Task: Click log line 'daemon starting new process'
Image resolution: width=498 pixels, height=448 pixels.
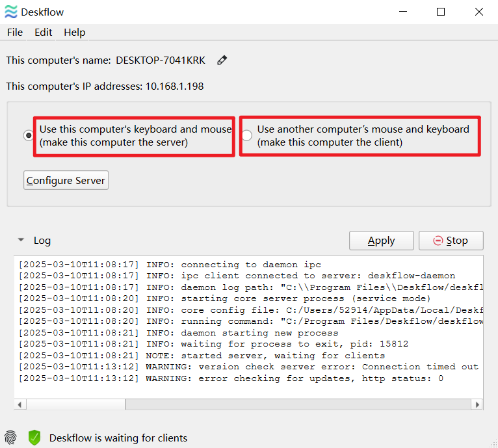Action: tap(179, 333)
